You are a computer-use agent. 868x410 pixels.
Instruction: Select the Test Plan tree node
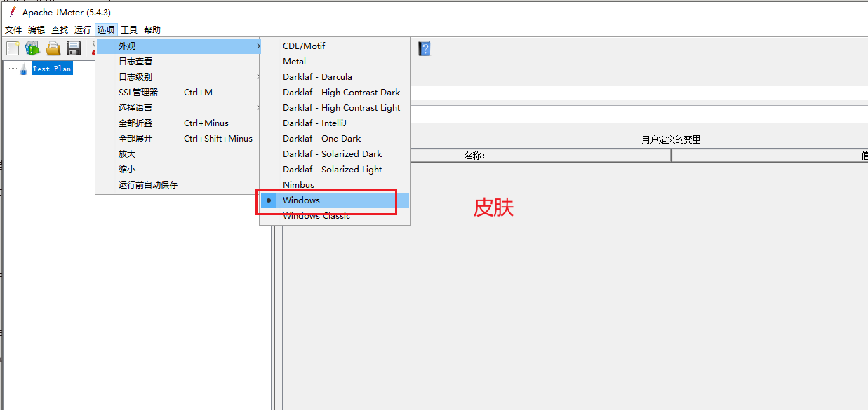pos(52,69)
